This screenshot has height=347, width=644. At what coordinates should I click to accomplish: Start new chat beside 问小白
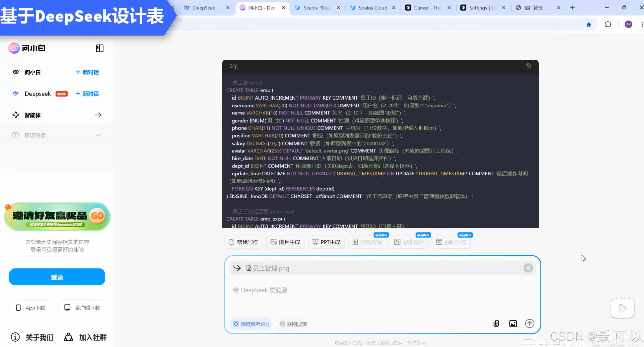coord(87,72)
